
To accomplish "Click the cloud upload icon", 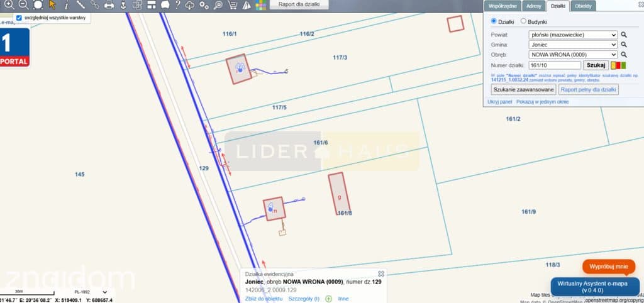I will coord(190,5).
